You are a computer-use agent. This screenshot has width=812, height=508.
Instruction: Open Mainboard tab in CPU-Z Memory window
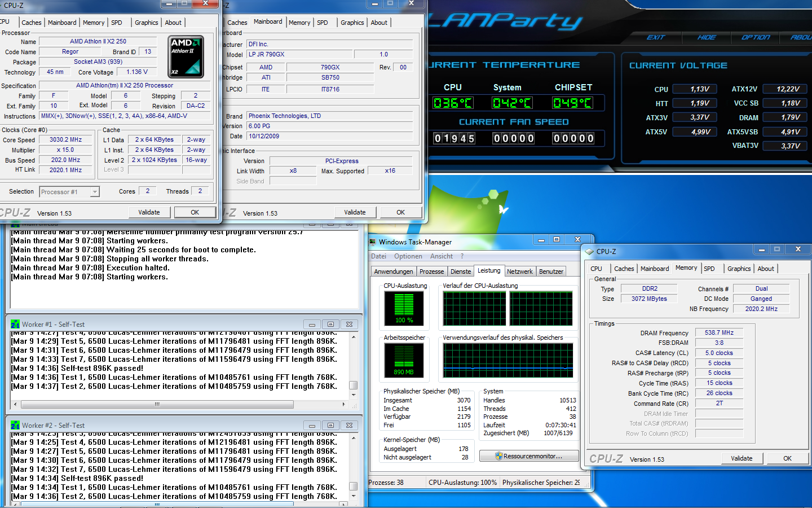pyautogui.click(x=655, y=269)
